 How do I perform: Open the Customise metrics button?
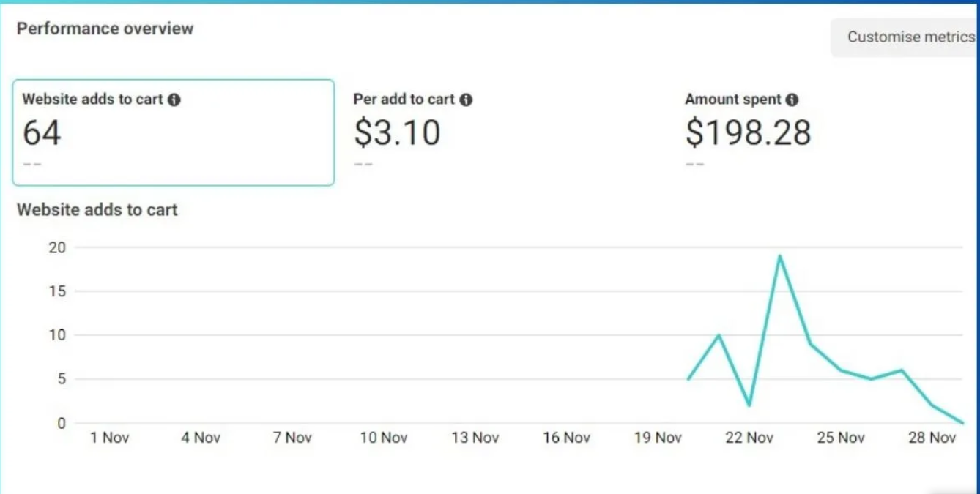point(907,37)
